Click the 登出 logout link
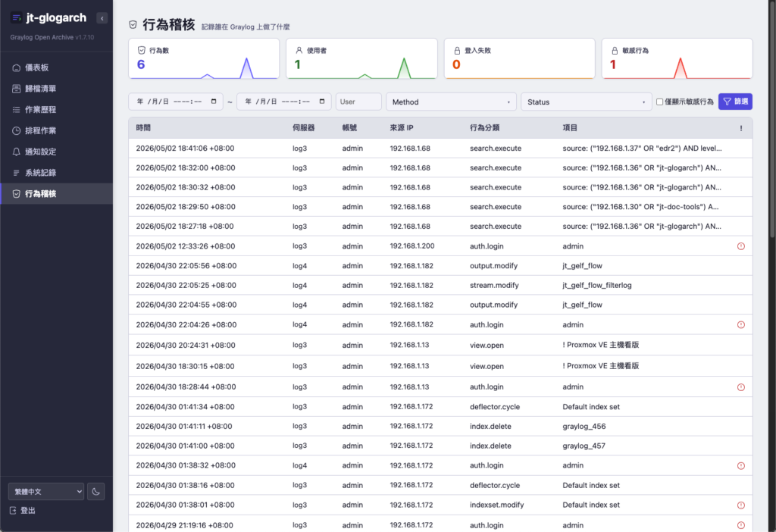 tap(22, 511)
